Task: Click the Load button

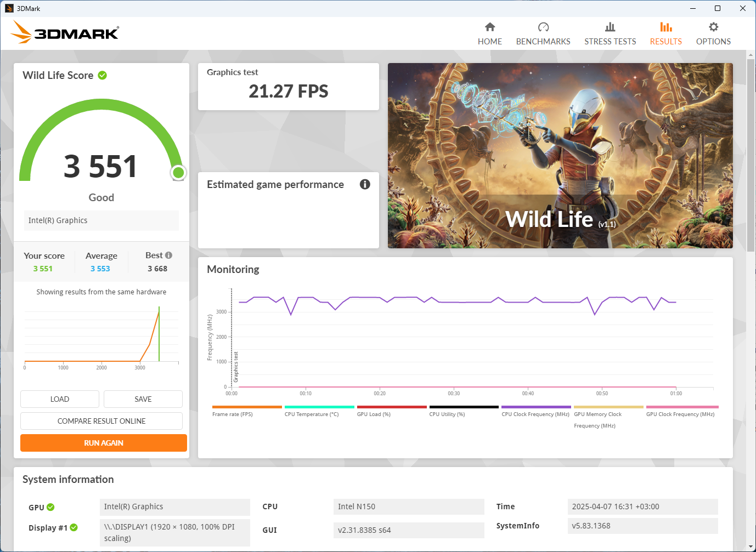Action: 60,399
